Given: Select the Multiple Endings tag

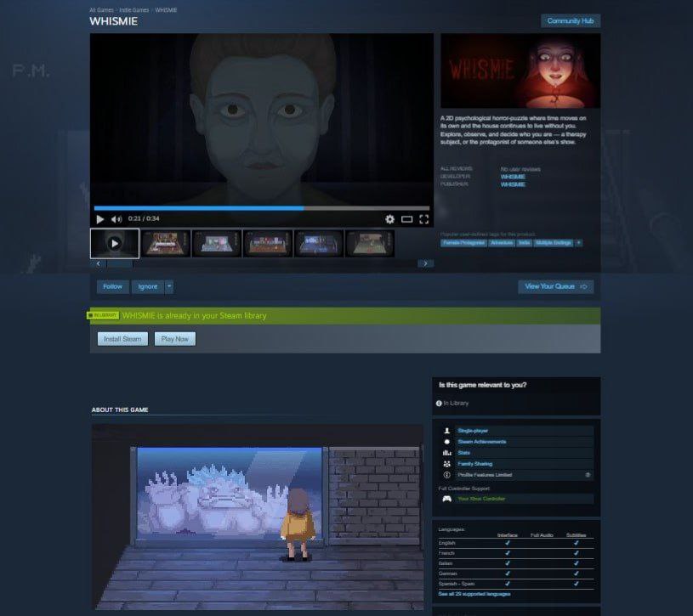Looking at the screenshot, I should pyautogui.click(x=554, y=243).
